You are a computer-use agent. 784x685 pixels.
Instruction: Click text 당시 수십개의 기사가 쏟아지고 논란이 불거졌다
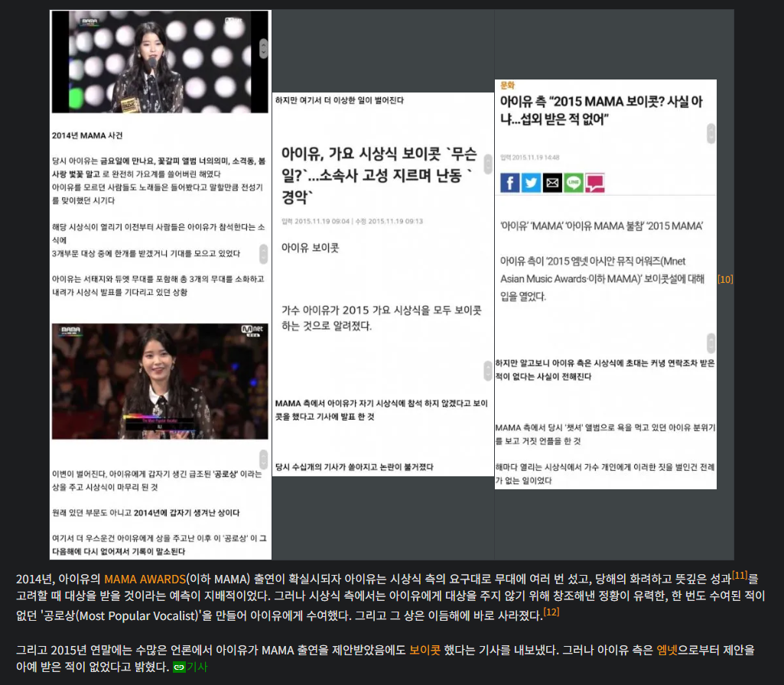(x=354, y=467)
